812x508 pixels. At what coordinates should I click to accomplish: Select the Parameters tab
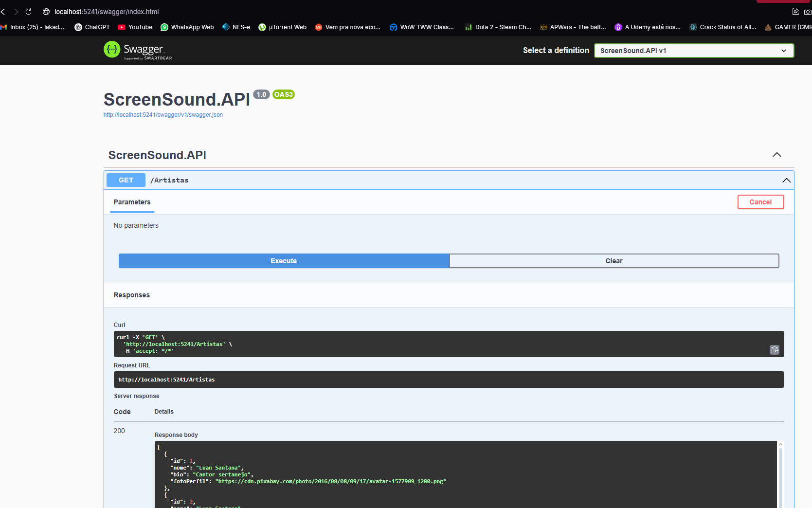(x=132, y=202)
